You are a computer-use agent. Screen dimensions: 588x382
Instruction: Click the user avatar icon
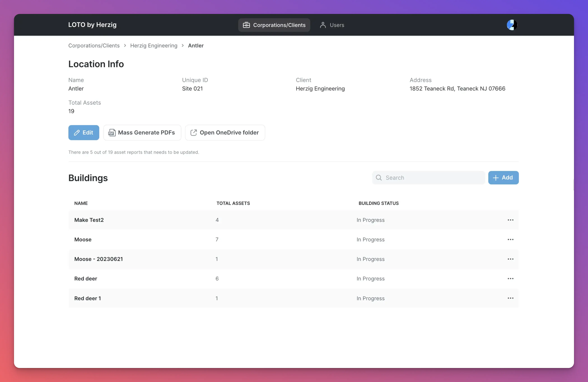click(512, 25)
